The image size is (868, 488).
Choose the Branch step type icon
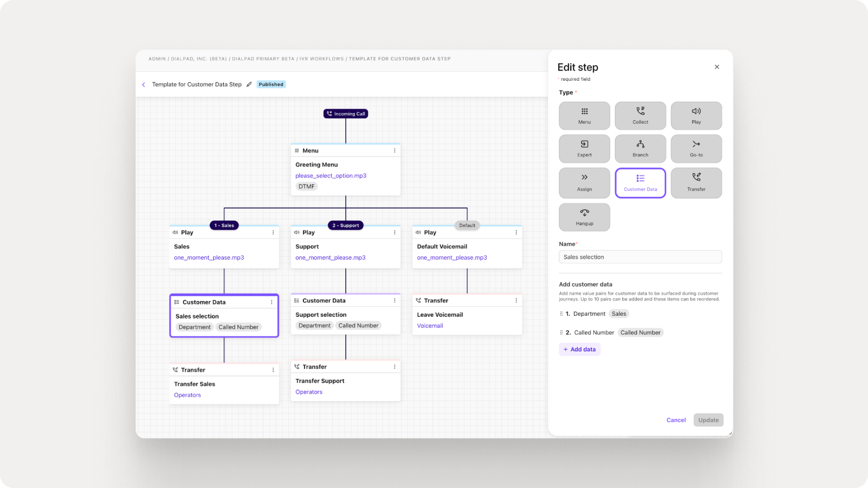(640, 149)
